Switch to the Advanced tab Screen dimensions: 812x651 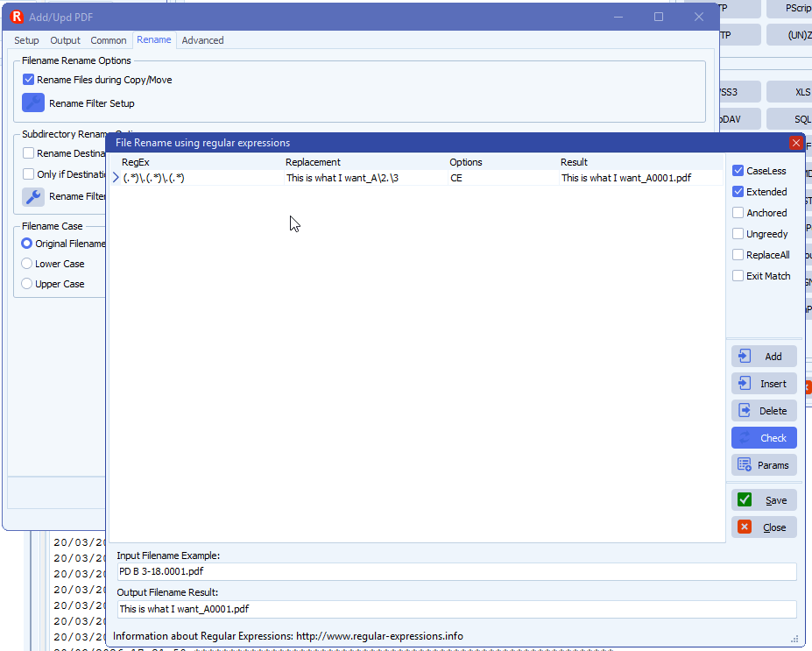[x=202, y=39]
